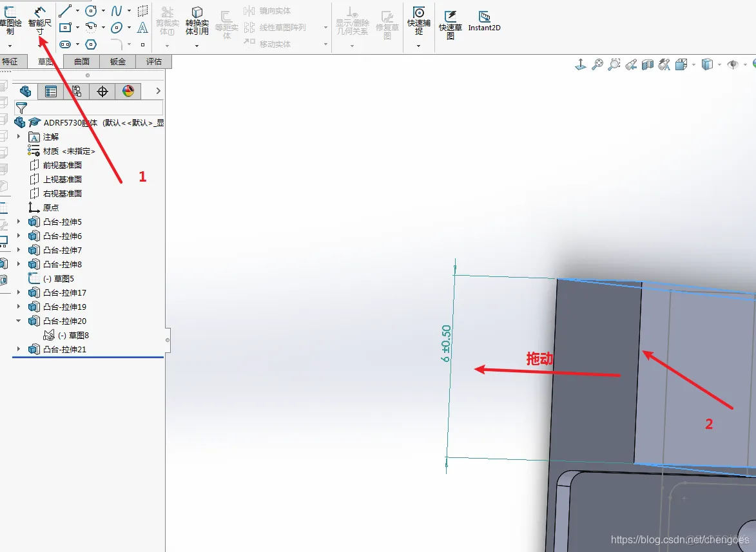Switch to the 曲面 (Surfaces) tab
The image size is (756, 552).
click(x=81, y=62)
